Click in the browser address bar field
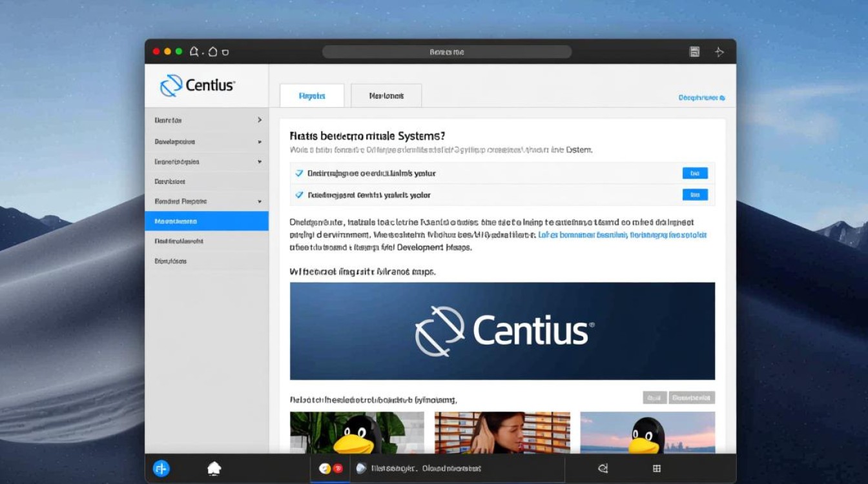The image size is (868, 484). click(447, 52)
